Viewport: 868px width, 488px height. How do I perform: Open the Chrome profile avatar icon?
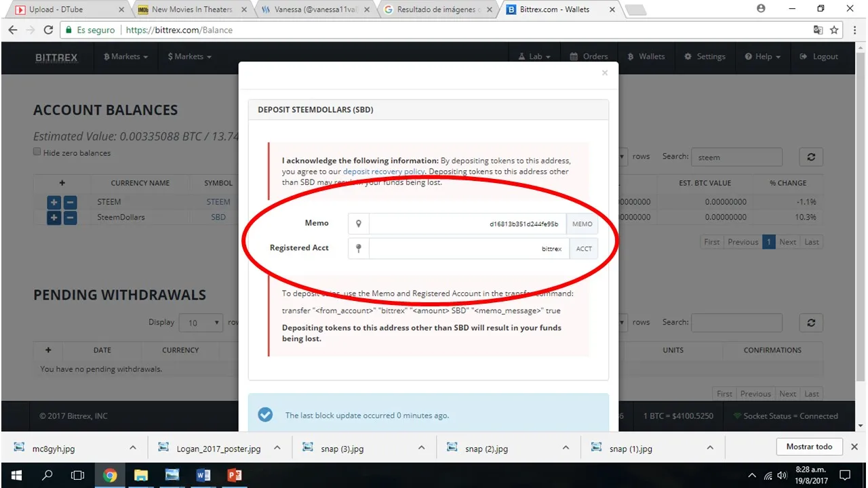tap(761, 9)
